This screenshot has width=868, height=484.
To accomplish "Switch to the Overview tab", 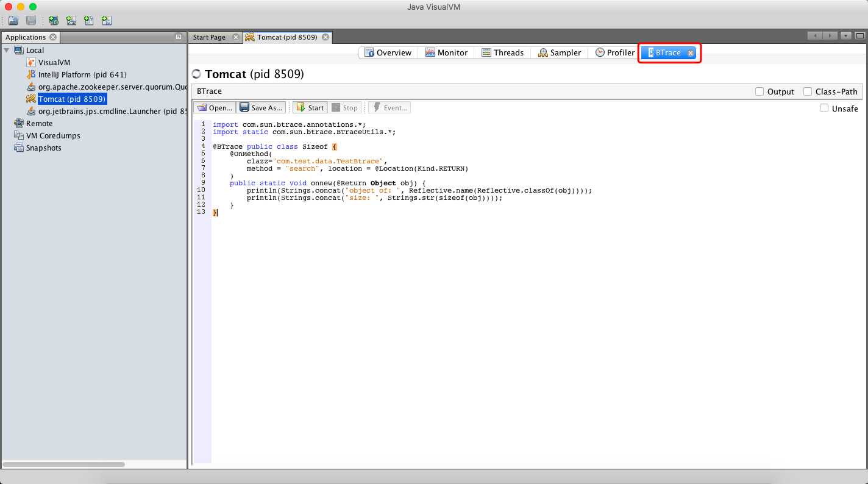I will coord(388,52).
